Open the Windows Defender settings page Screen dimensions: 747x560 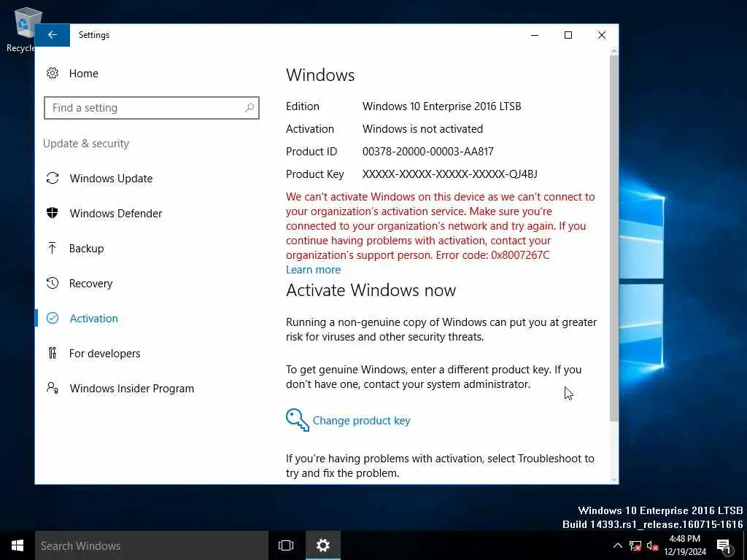click(x=116, y=214)
